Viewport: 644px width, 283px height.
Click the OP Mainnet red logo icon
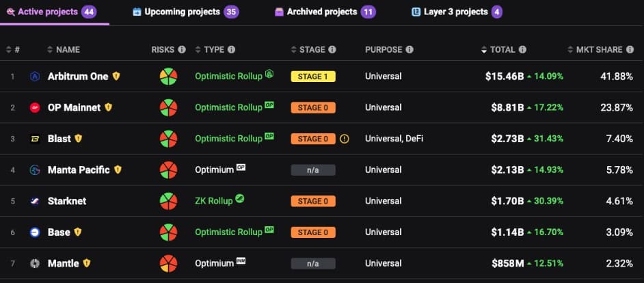[35, 108]
